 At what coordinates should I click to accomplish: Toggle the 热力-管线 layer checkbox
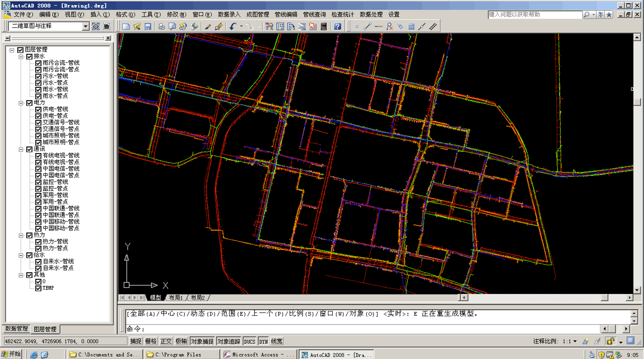pyautogui.click(x=38, y=242)
